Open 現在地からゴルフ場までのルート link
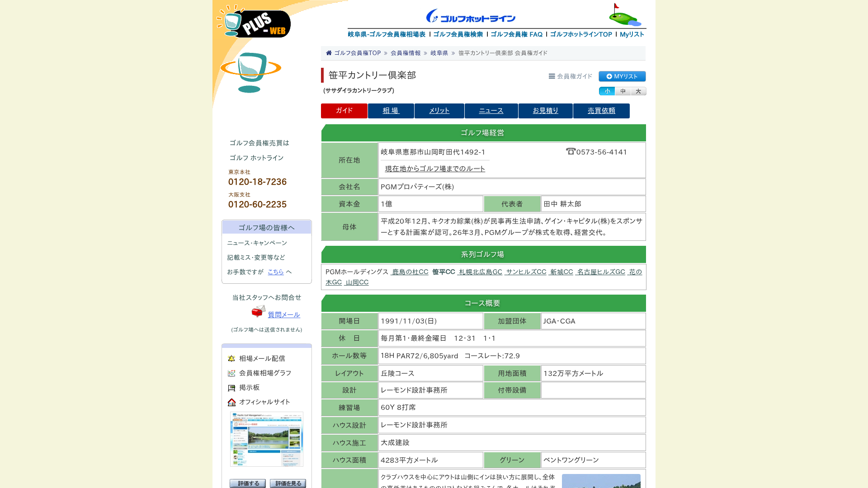 [x=435, y=169]
